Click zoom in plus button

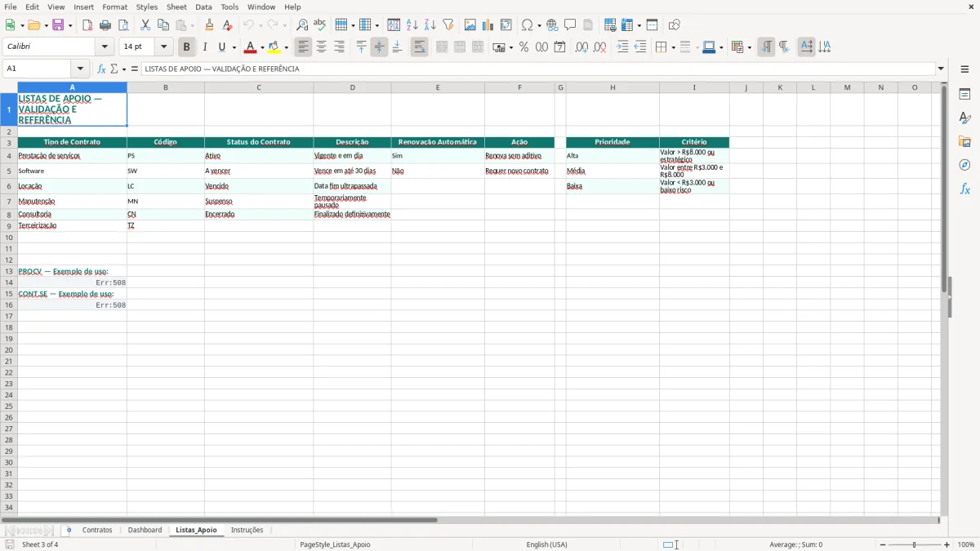pyautogui.click(x=947, y=544)
